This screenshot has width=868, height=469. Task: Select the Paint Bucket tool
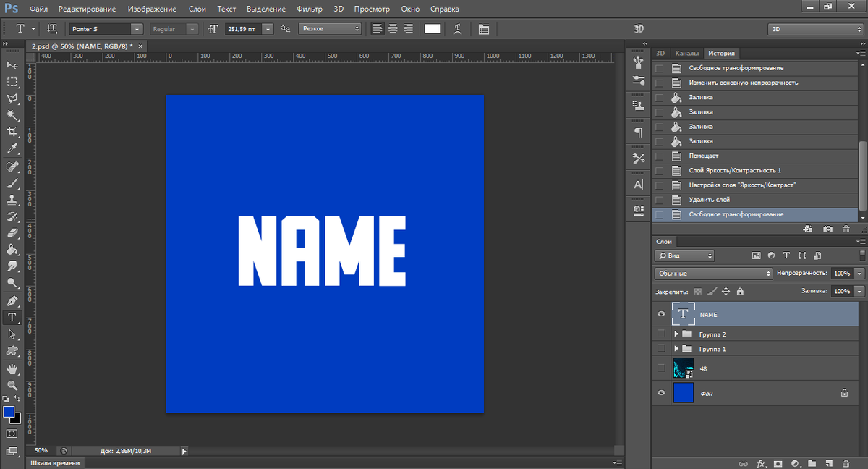click(12, 250)
